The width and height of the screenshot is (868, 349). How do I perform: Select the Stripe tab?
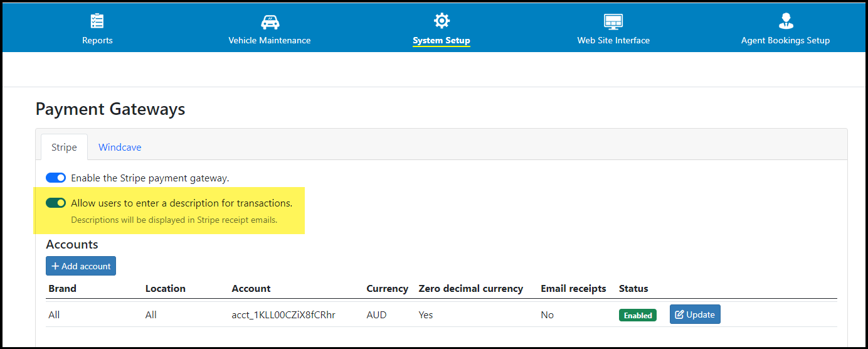tap(64, 147)
